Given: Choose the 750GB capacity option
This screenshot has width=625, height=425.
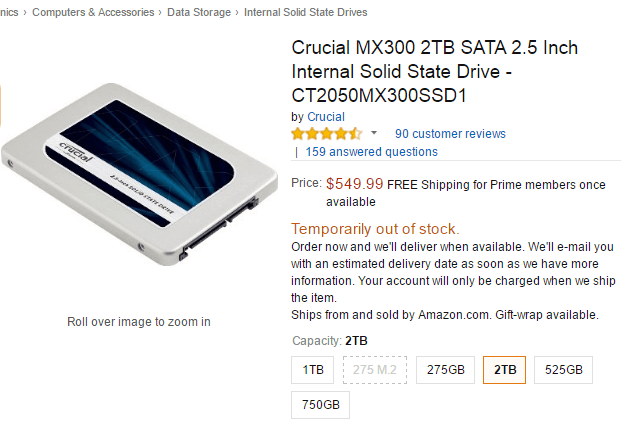Looking at the screenshot, I should pyautogui.click(x=320, y=406).
